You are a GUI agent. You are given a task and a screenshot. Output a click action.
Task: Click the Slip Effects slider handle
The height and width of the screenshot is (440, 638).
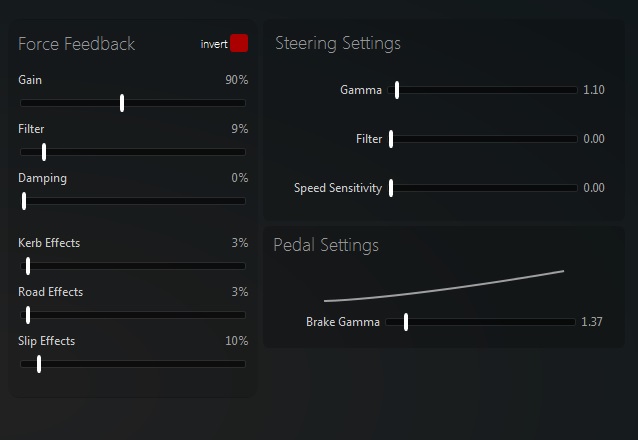pyautogui.click(x=39, y=364)
